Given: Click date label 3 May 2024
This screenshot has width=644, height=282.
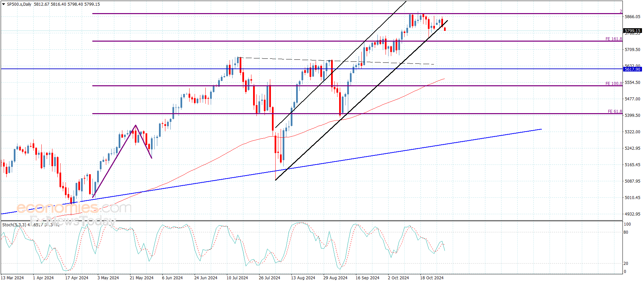Looking at the screenshot, I should [108, 278].
